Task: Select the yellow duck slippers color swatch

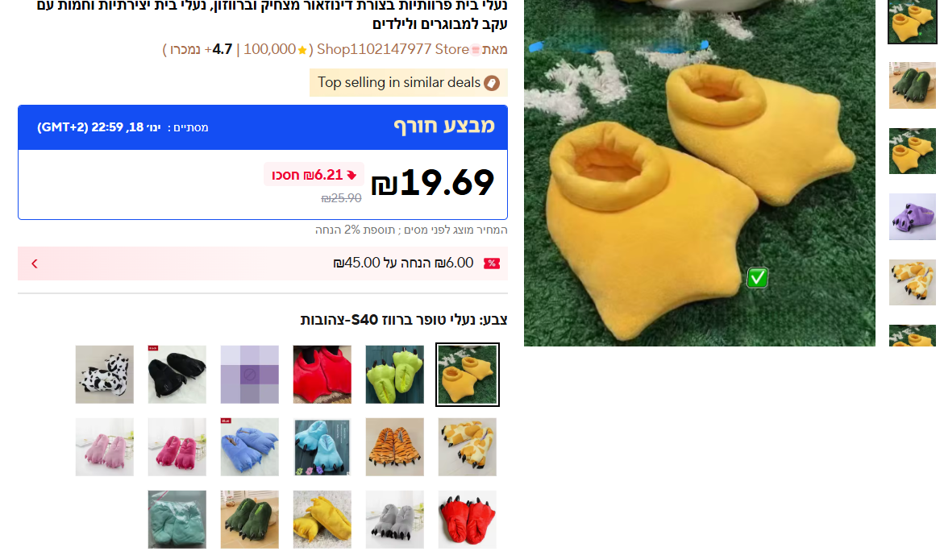Action: coord(467,375)
